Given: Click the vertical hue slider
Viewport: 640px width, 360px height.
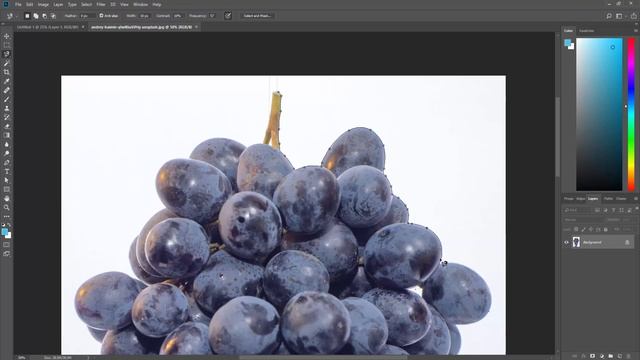Looking at the screenshot, I should [x=631, y=114].
